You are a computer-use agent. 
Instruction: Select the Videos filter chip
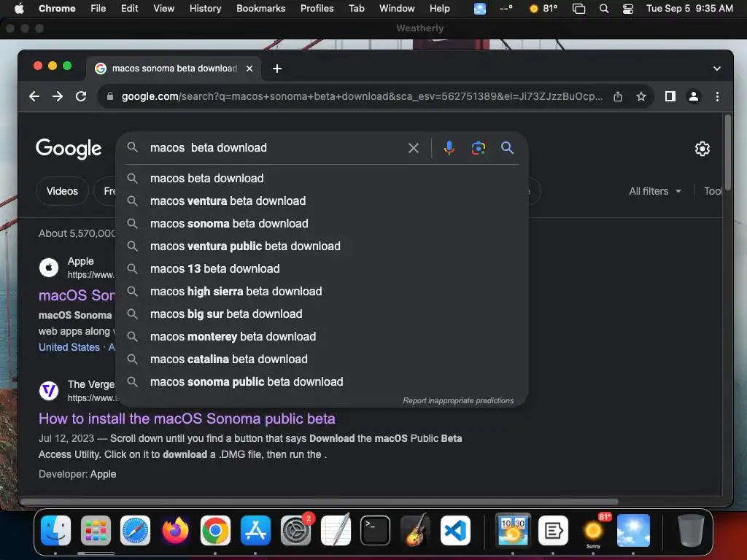point(62,192)
